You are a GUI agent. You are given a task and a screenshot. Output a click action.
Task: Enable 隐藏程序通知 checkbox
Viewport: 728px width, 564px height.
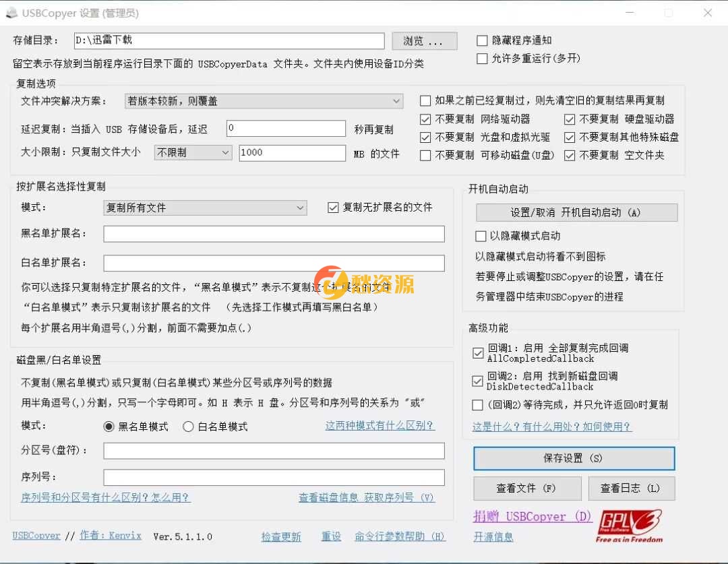[482, 40]
